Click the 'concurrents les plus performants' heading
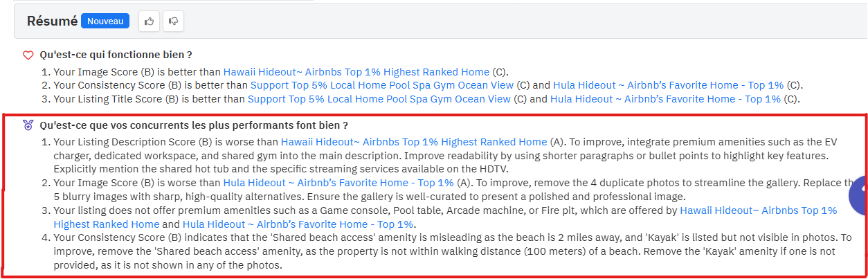This screenshot has width=868, height=279. (x=194, y=125)
